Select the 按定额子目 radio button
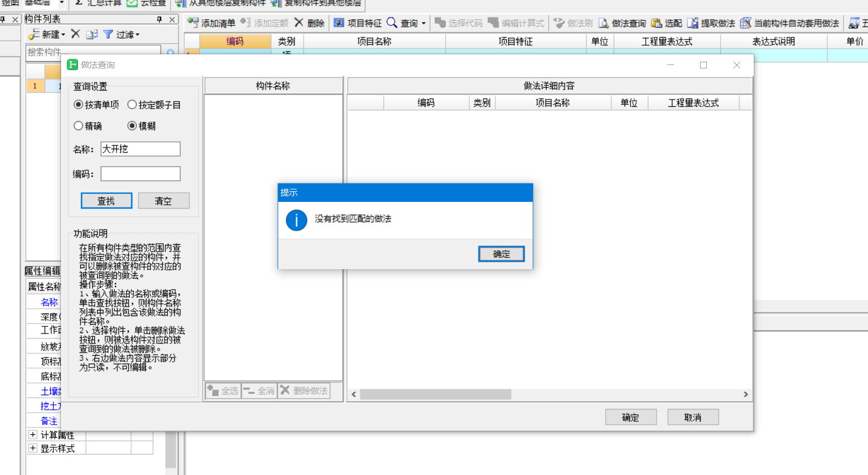This screenshot has width=868, height=475. pyautogui.click(x=132, y=105)
